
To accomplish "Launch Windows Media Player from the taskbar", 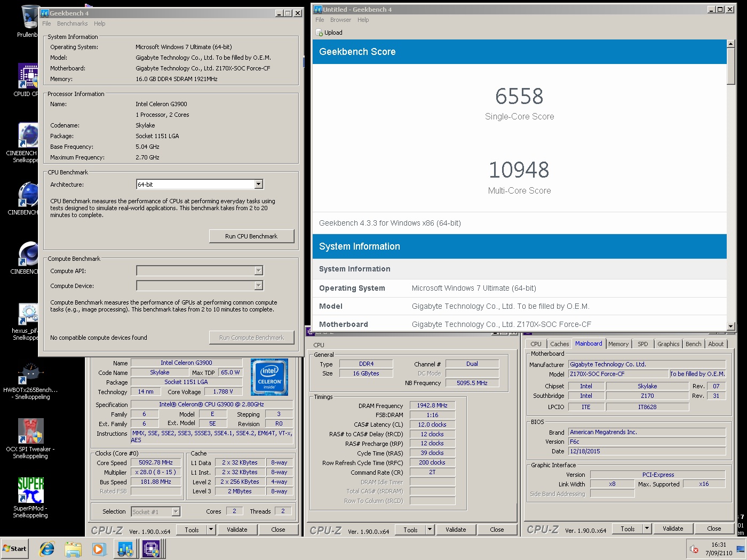I will pos(99,548).
